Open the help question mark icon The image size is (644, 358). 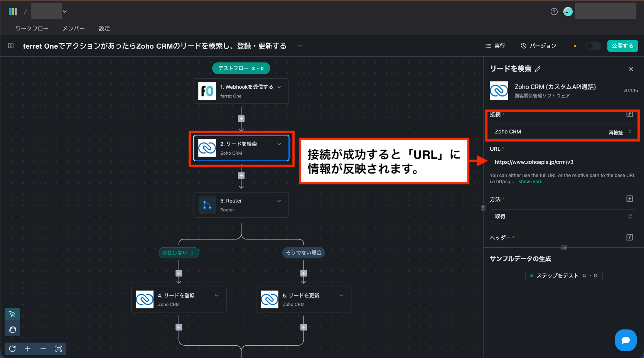pos(554,12)
